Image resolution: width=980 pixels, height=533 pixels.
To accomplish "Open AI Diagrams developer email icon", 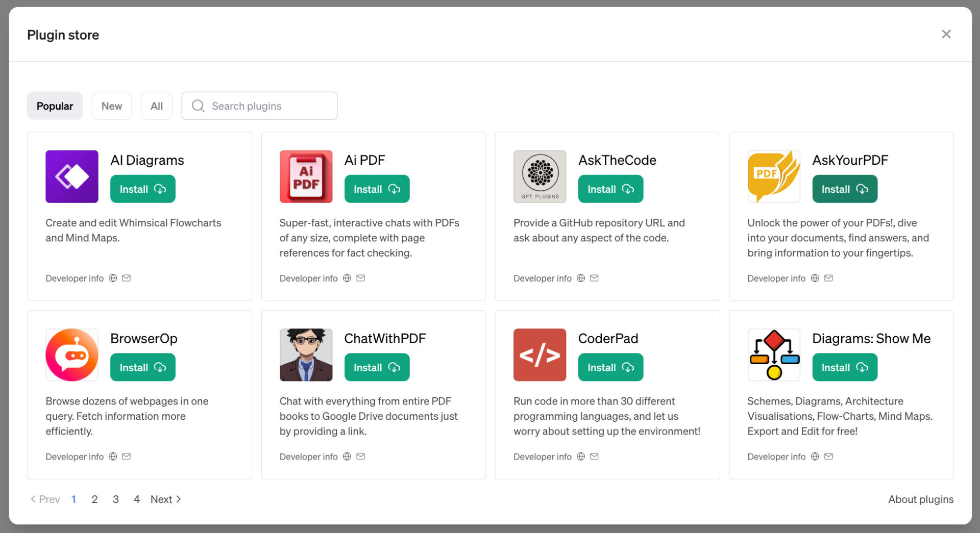I will (127, 278).
